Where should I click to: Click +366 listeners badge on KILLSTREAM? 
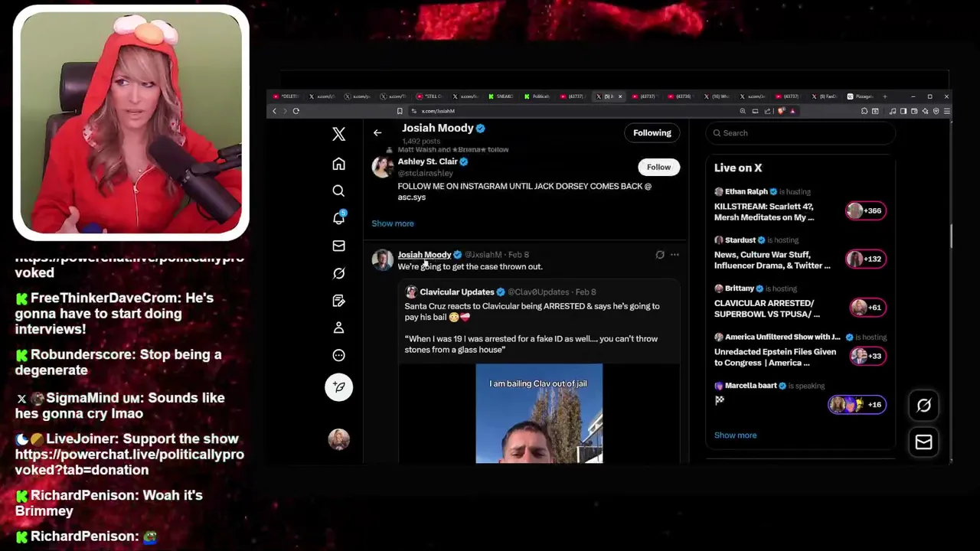pos(866,210)
